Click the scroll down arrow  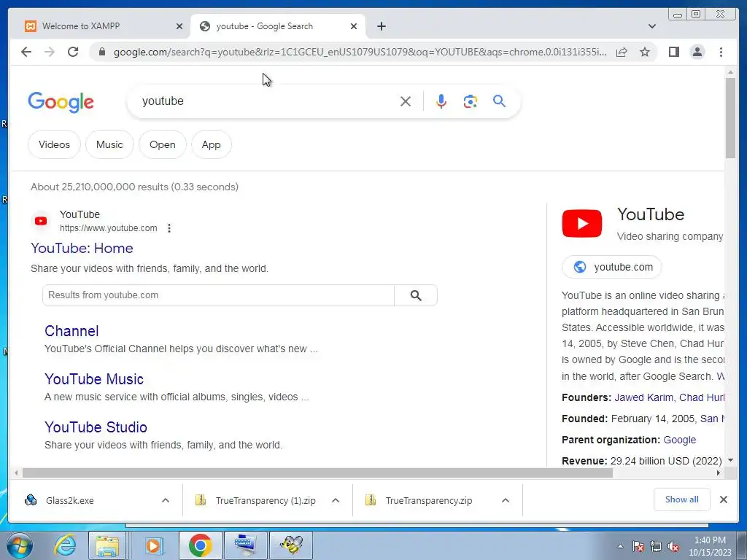tap(730, 461)
